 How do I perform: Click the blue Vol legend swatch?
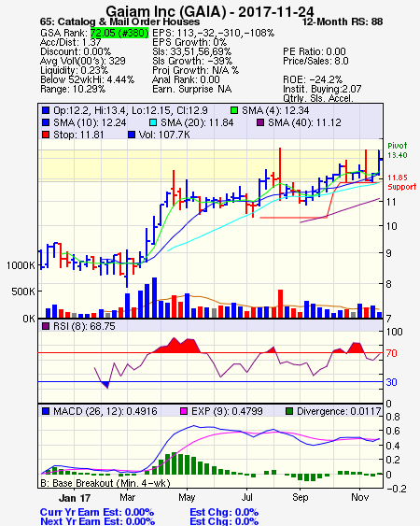pyautogui.click(x=132, y=135)
